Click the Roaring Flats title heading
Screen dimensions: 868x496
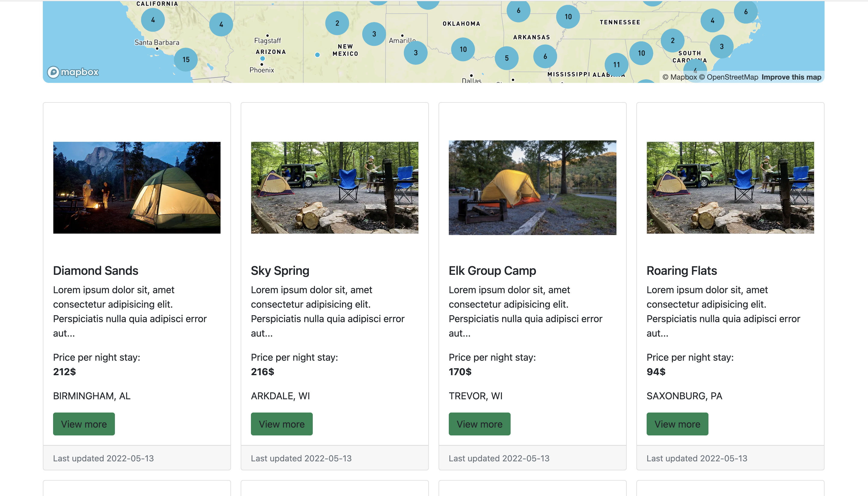(682, 271)
